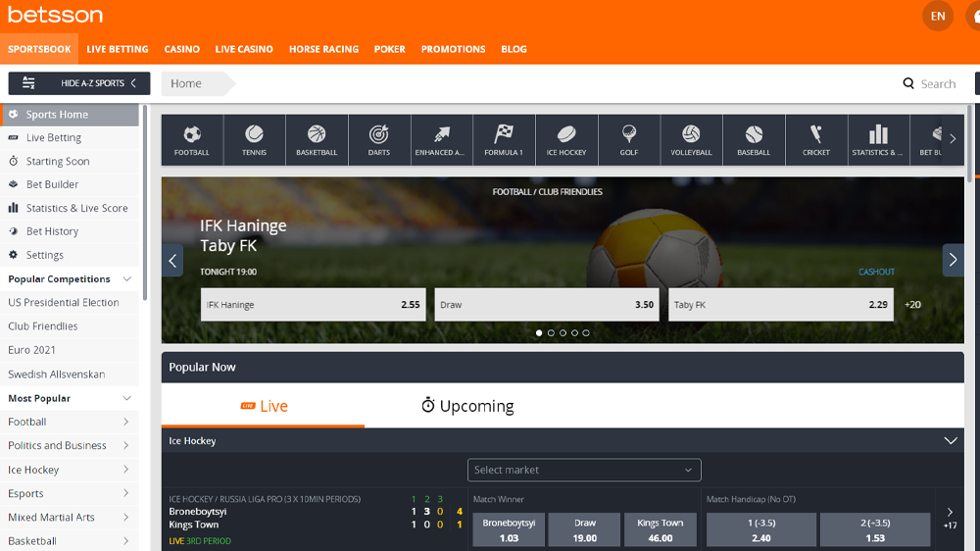Viewport: 980px width, 551px height.
Task: Select the first banner carousel dot
Action: pos(539,332)
